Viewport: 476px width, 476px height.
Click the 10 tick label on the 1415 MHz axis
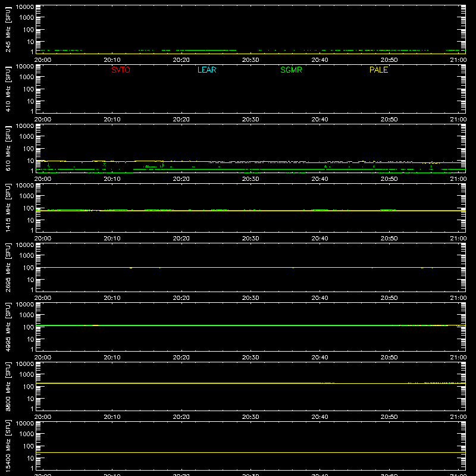pos(31,220)
